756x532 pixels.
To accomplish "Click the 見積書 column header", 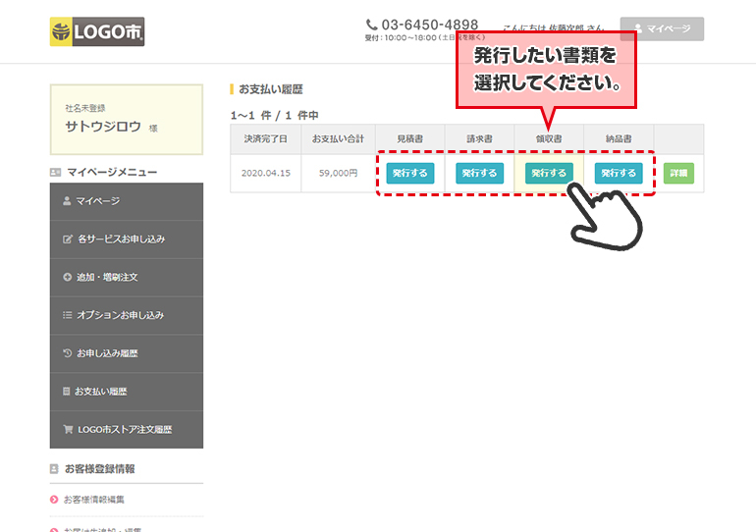I will (x=409, y=138).
